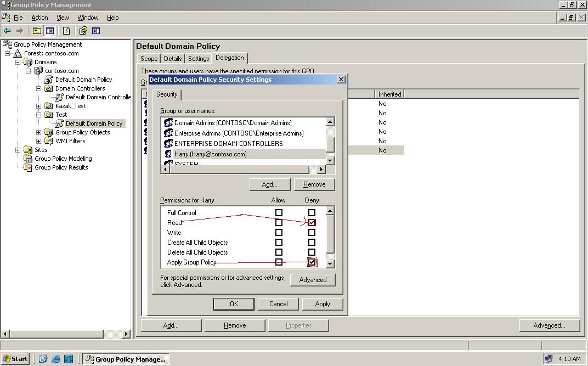Check Allow for Write permission
This screenshot has height=366, width=588.
(x=279, y=233)
